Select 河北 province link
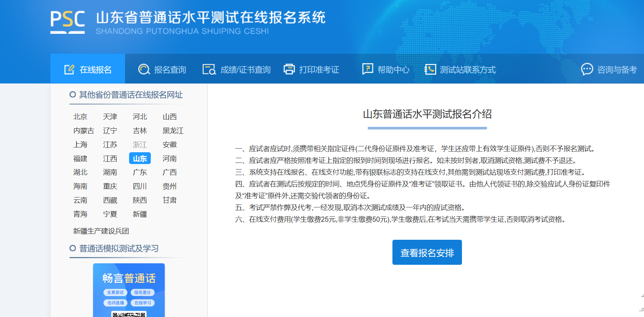The height and width of the screenshot is (317, 644). 140,117
